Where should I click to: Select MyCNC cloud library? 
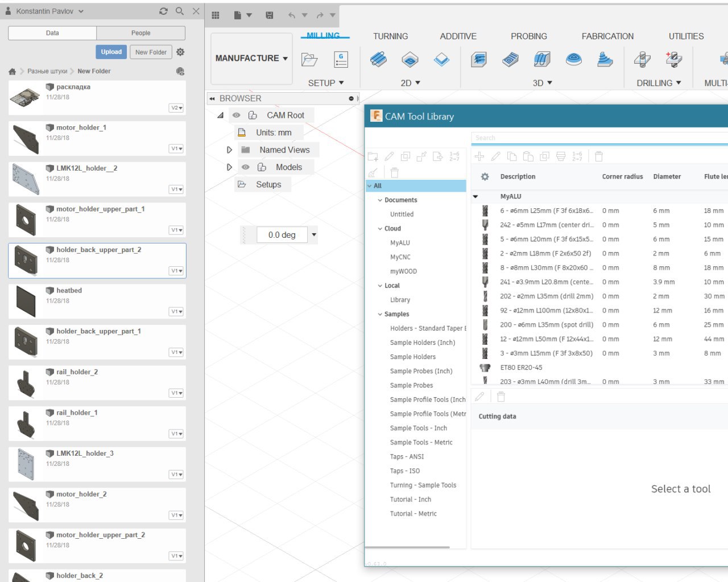pyautogui.click(x=400, y=257)
